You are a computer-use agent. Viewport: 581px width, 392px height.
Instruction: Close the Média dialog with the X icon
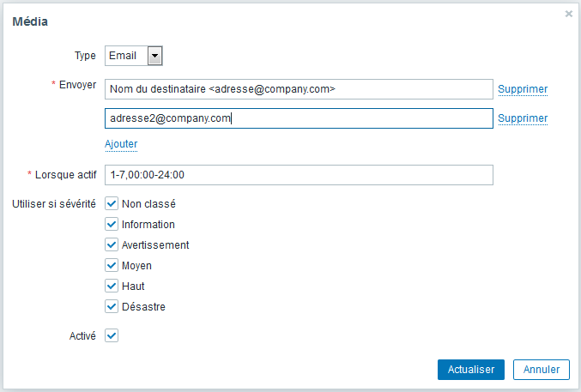point(568,14)
